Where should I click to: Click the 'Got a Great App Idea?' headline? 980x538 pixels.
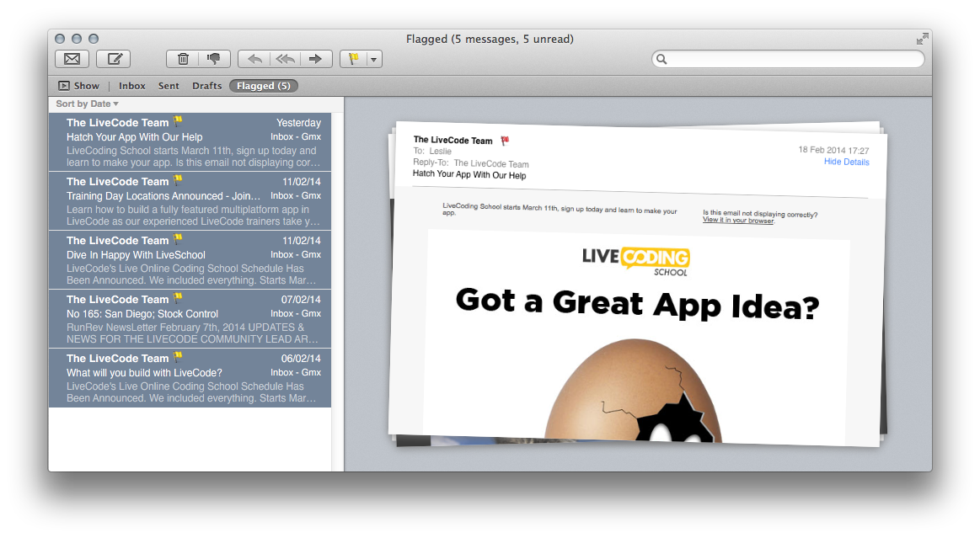point(637,303)
